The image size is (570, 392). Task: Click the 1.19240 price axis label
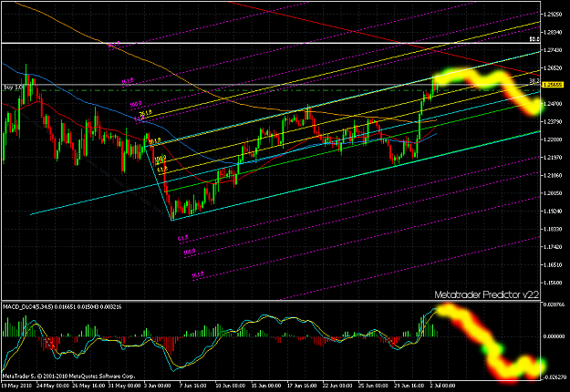click(x=553, y=211)
